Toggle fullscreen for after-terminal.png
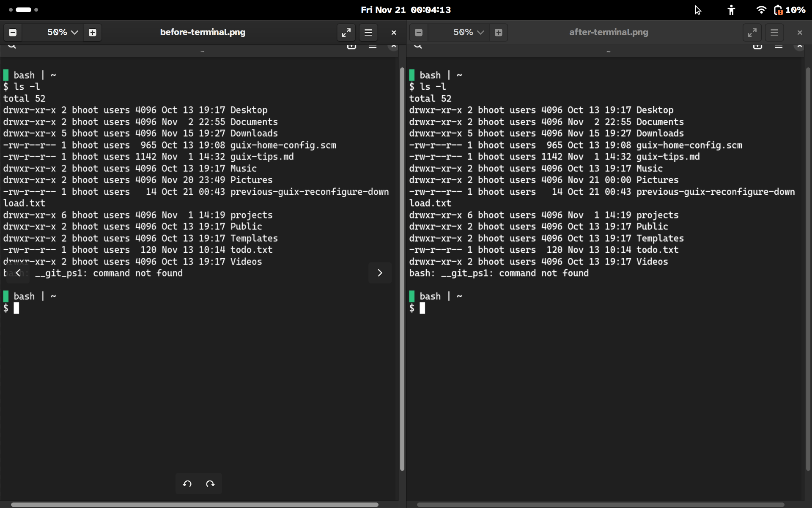812x508 pixels. (752, 33)
